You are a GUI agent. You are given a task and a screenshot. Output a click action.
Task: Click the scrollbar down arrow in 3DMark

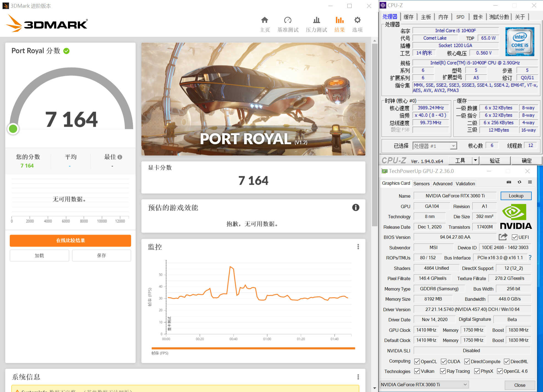pyautogui.click(x=374, y=388)
